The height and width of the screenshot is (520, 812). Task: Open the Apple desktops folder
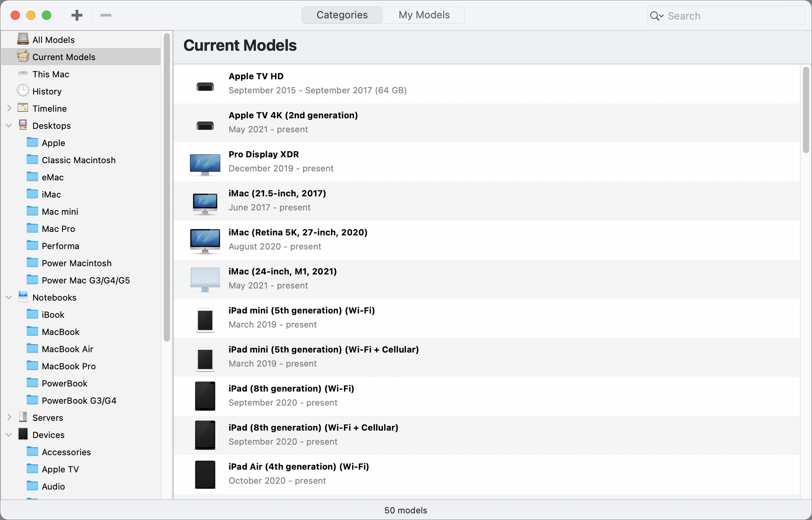pyautogui.click(x=81, y=142)
